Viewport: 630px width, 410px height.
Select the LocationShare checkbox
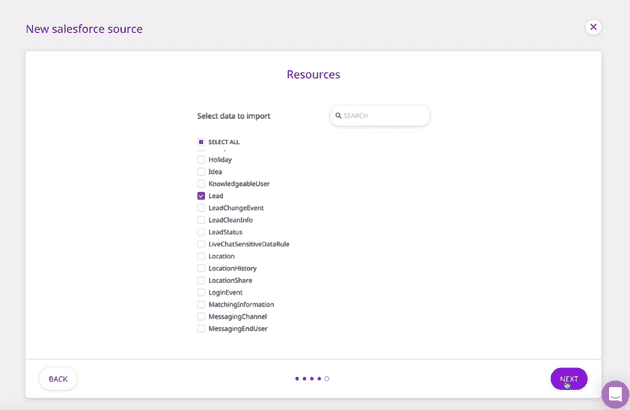tap(201, 280)
